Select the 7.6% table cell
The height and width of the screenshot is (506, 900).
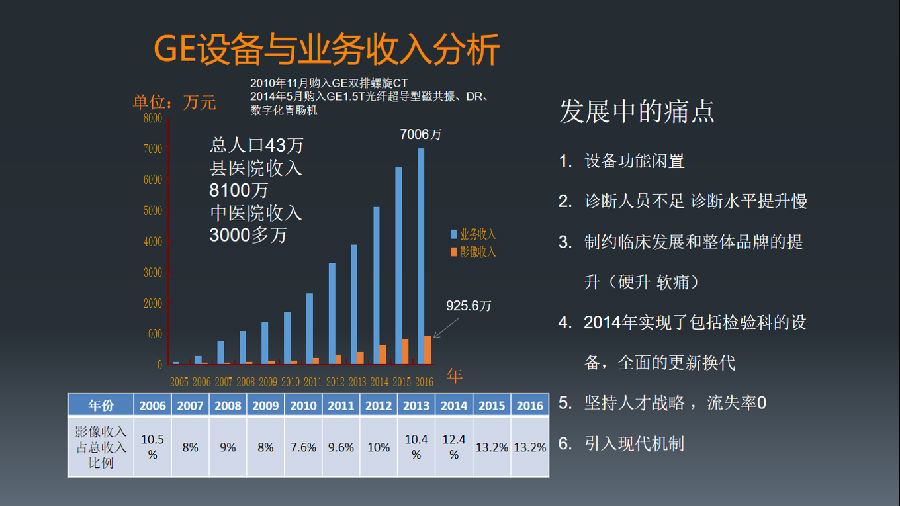coord(302,447)
